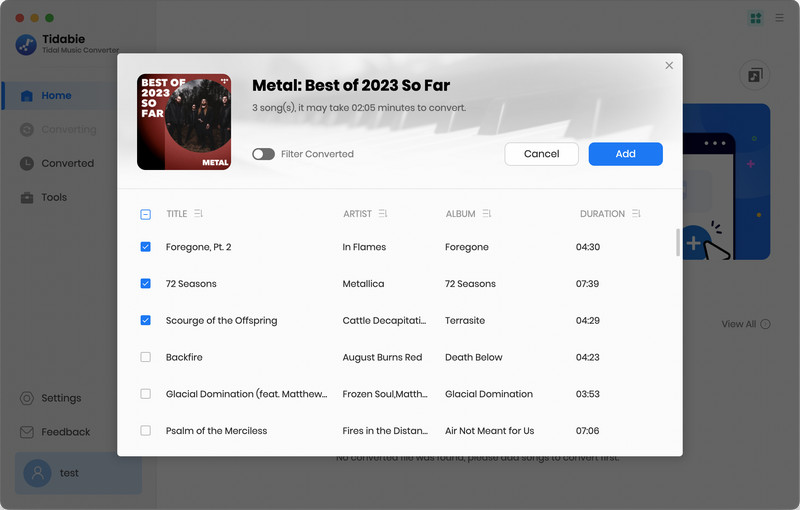
Task: Open the Converting section in sidebar
Action: click(60, 130)
